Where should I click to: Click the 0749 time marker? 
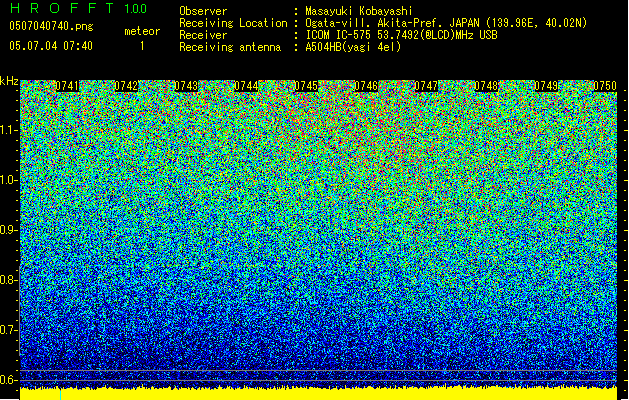546,86
